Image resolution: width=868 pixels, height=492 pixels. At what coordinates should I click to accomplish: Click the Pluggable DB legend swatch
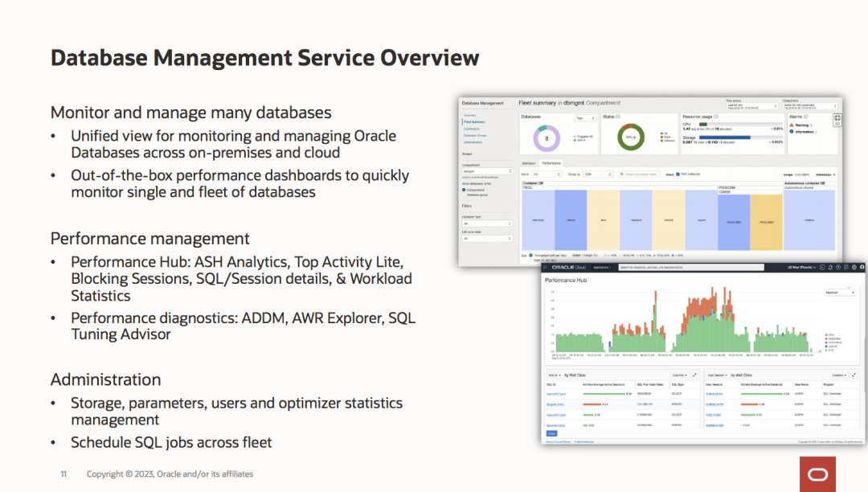pos(575,136)
